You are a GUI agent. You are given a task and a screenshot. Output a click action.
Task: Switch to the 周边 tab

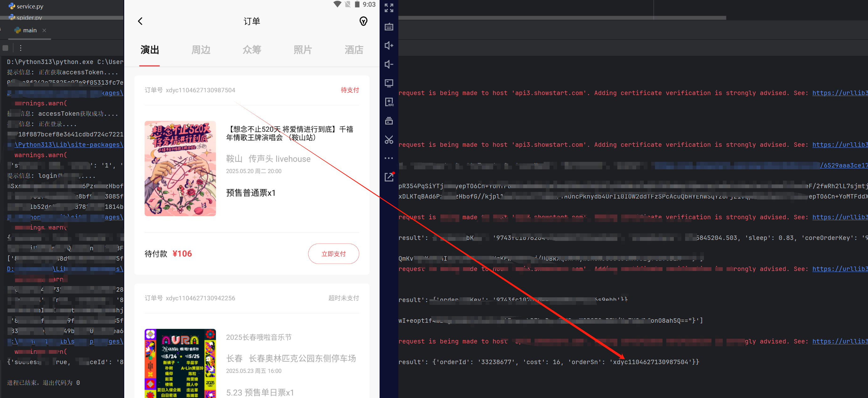(201, 50)
